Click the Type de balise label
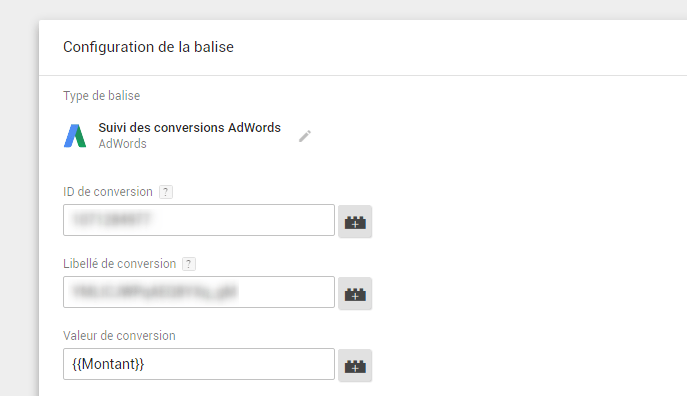The width and height of the screenshot is (687, 396). (x=102, y=95)
